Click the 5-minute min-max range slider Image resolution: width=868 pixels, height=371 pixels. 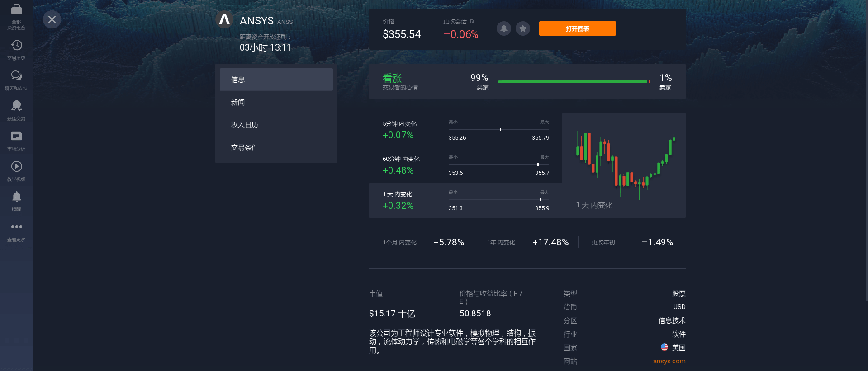tap(499, 129)
